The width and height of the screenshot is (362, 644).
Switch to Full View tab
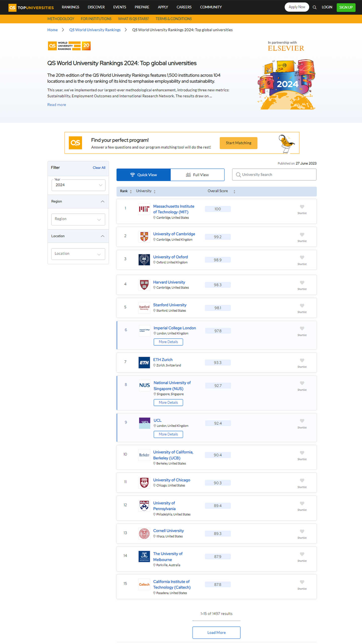tap(197, 175)
